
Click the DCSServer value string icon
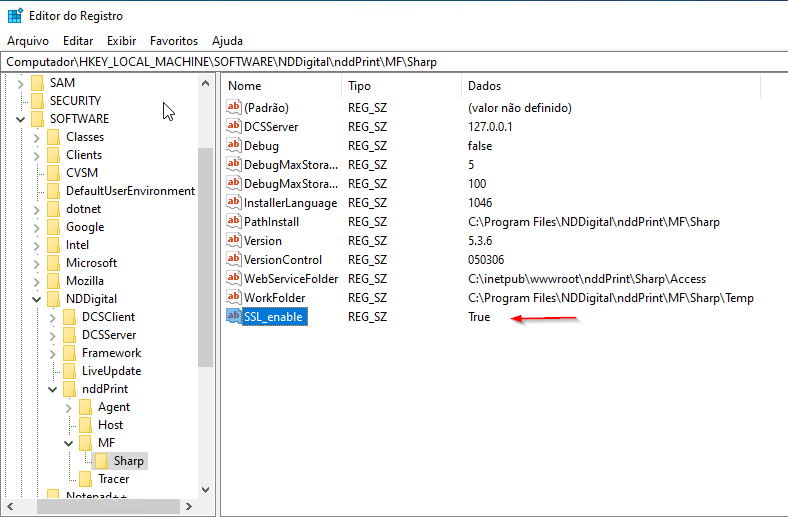(234, 127)
